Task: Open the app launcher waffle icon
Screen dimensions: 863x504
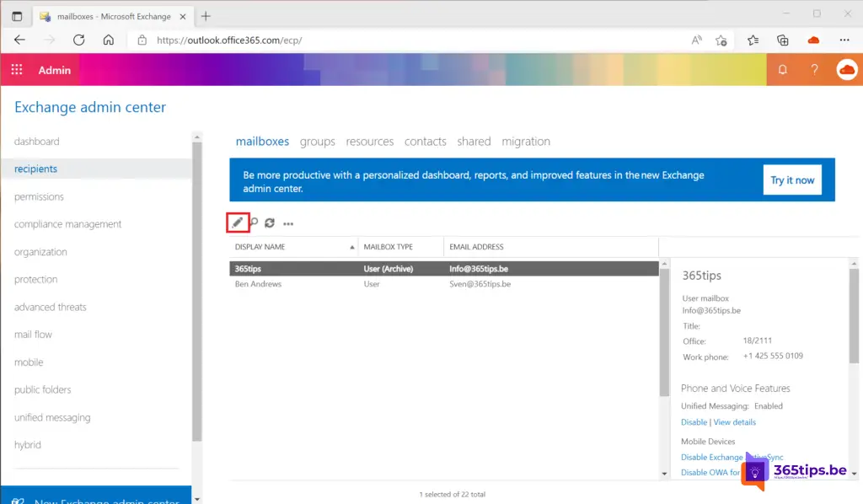Action: 17,70
